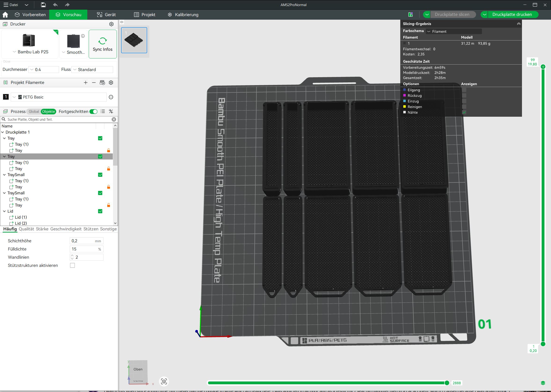Open the Geschwindigkeit settings tab
The width and height of the screenshot is (551, 392).
66,229
